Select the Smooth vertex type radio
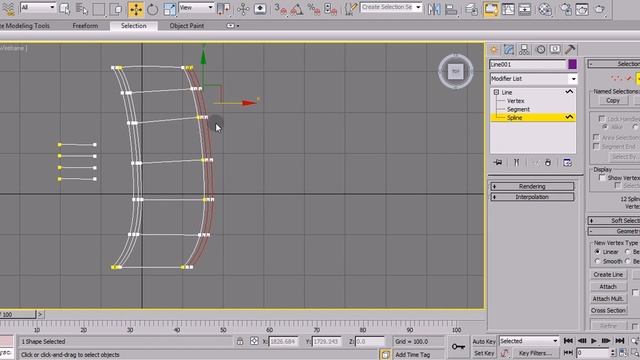The height and width of the screenshot is (360, 640). 598,261
